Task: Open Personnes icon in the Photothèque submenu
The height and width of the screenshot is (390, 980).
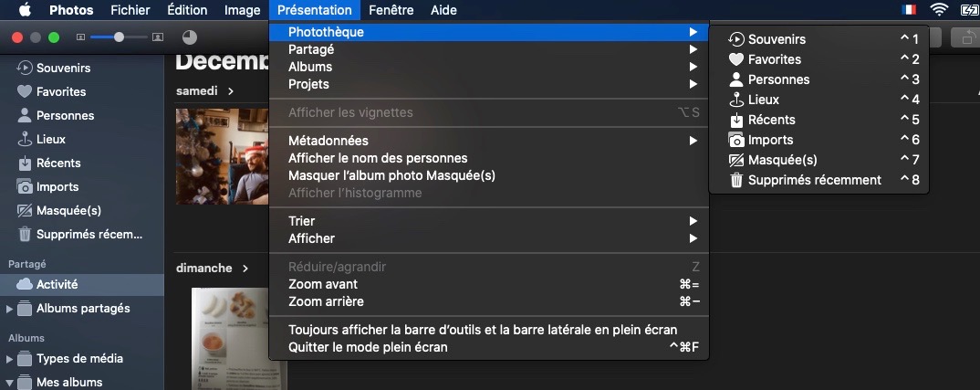Action: 737,79
